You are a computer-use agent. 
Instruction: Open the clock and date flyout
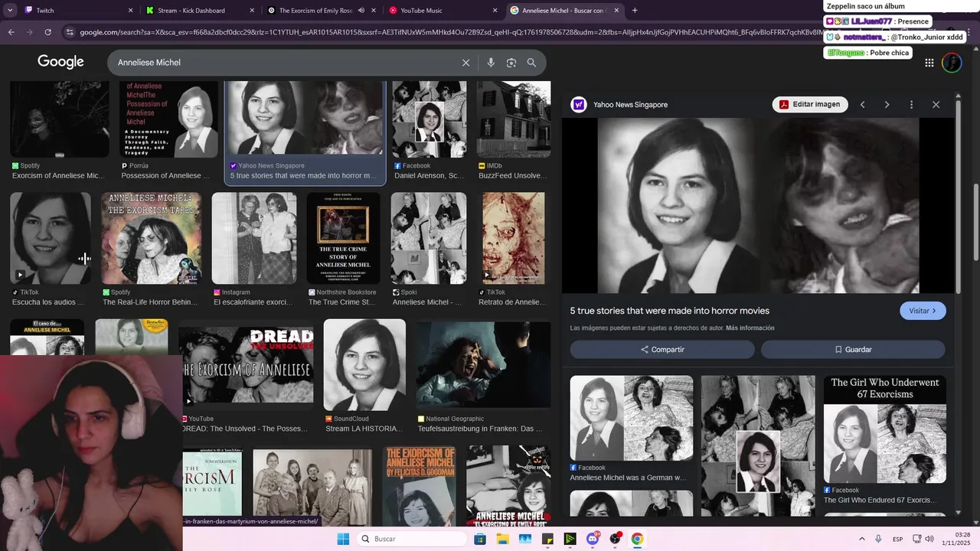coord(956,539)
